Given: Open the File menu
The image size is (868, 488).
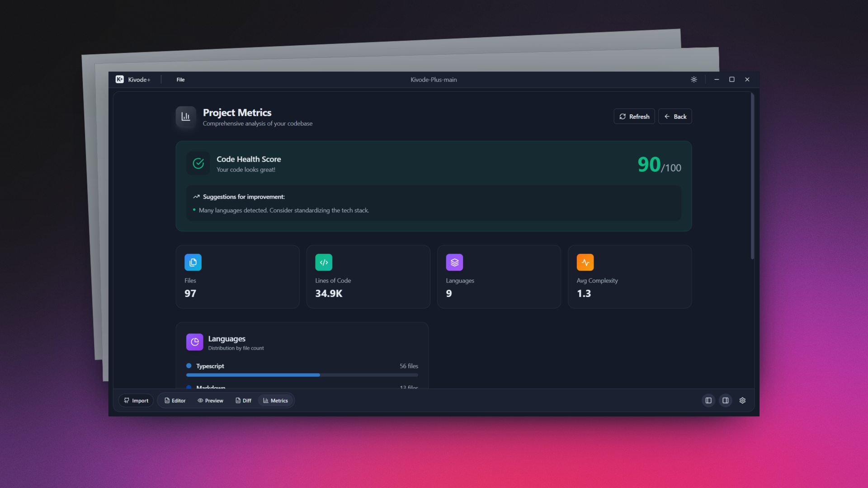Looking at the screenshot, I should [180, 79].
